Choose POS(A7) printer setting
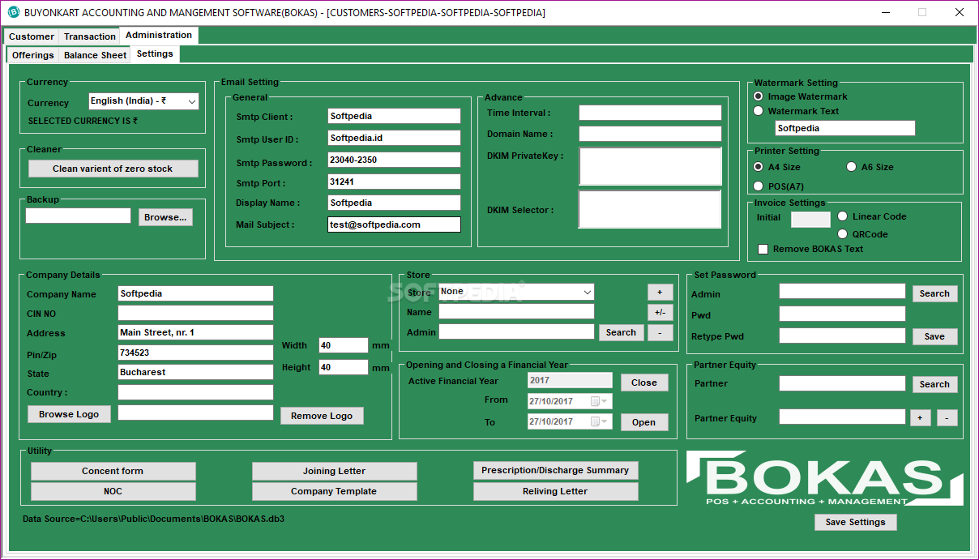The width and height of the screenshot is (979, 560). 759,186
